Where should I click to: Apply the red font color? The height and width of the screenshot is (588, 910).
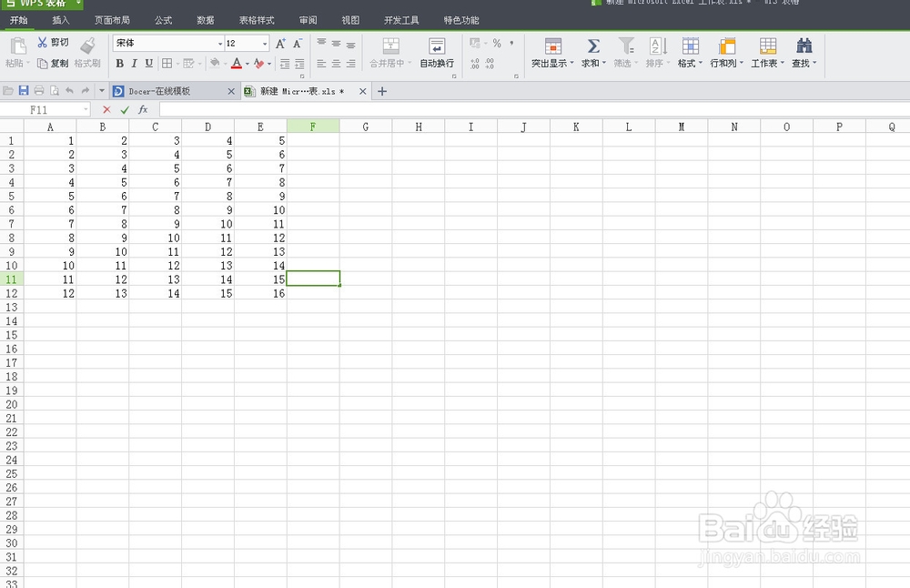tap(237, 64)
